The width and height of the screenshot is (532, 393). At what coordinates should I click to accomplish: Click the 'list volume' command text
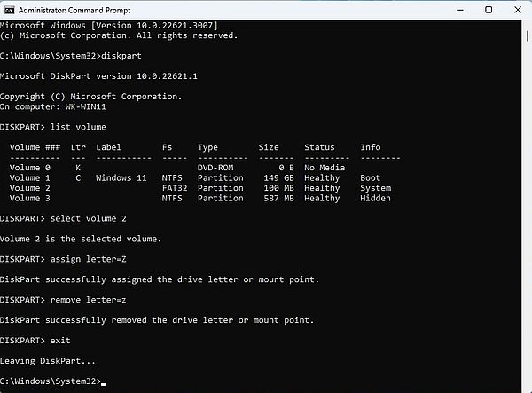click(78, 127)
